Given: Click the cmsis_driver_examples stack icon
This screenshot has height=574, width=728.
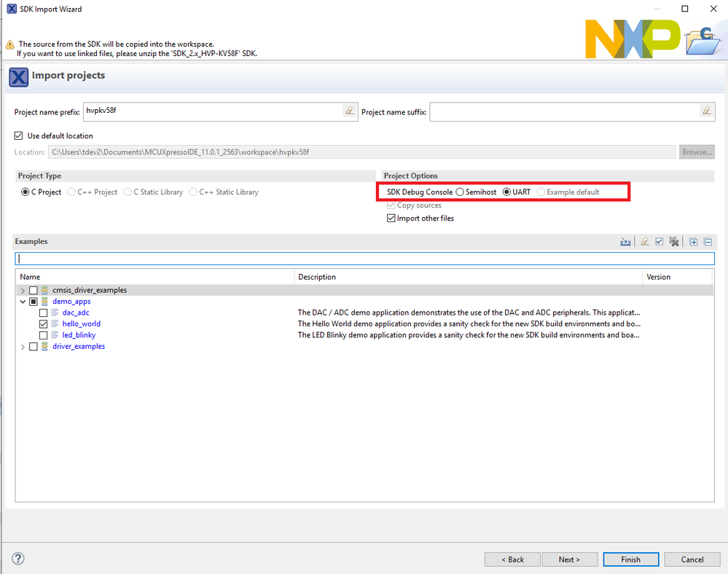Looking at the screenshot, I should [44, 290].
